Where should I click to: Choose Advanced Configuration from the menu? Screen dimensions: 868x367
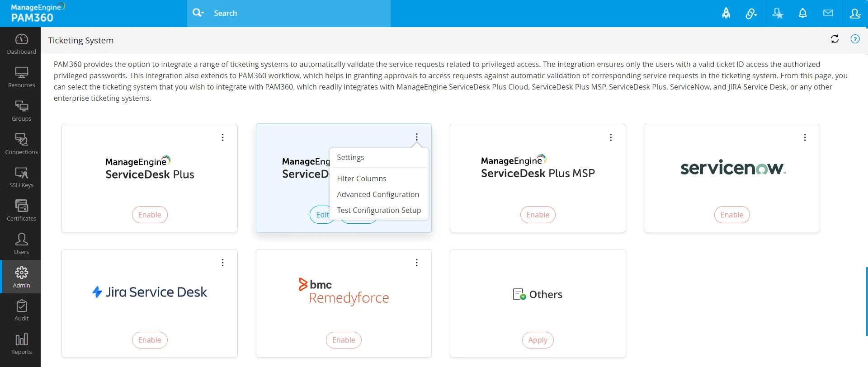[x=378, y=194]
